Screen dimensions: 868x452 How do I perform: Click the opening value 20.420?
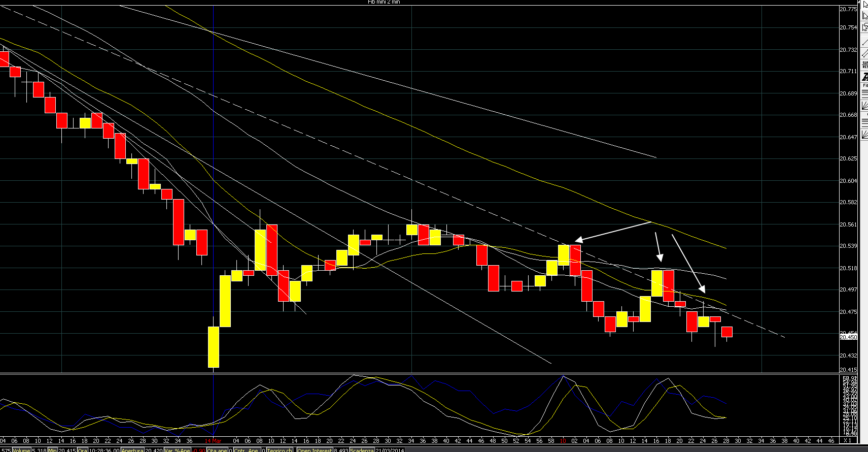tap(154, 450)
